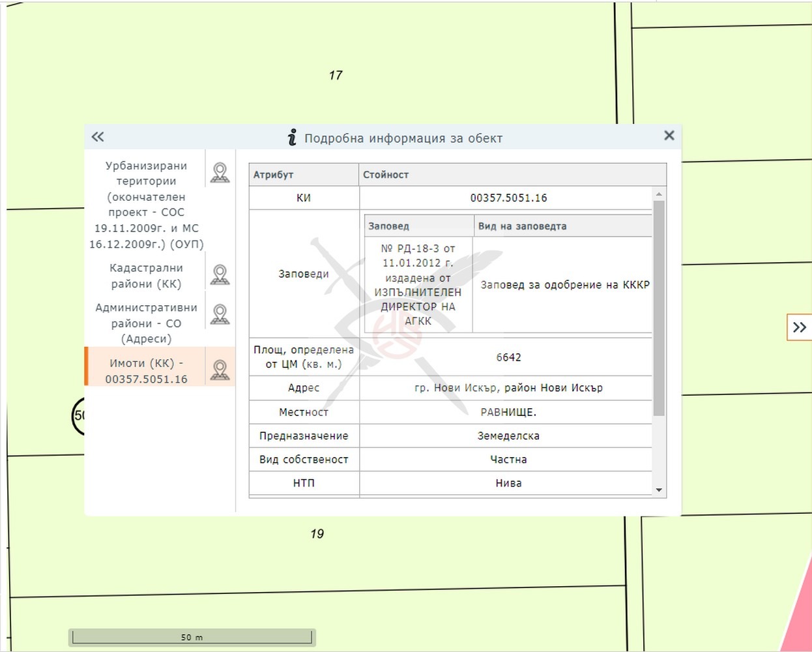Expand the right side panel arrow
The height and width of the screenshot is (652, 812).
point(799,327)
